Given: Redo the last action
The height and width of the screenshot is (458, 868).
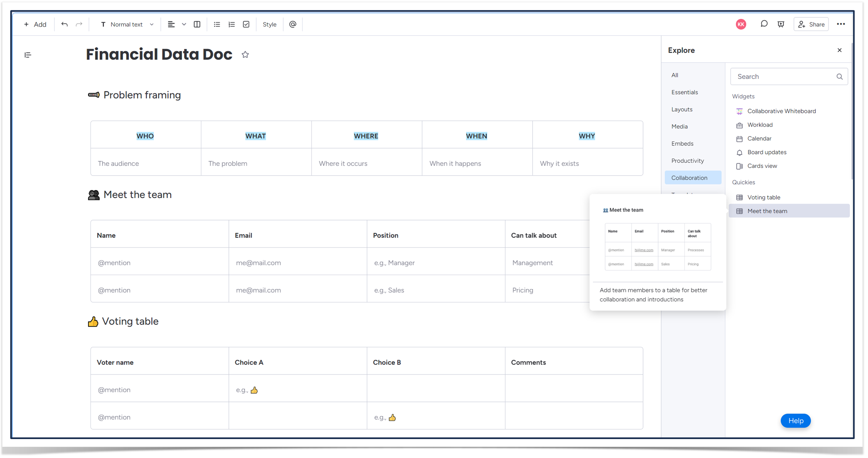Looking at the screenshot, I should [x=79, y=24].
